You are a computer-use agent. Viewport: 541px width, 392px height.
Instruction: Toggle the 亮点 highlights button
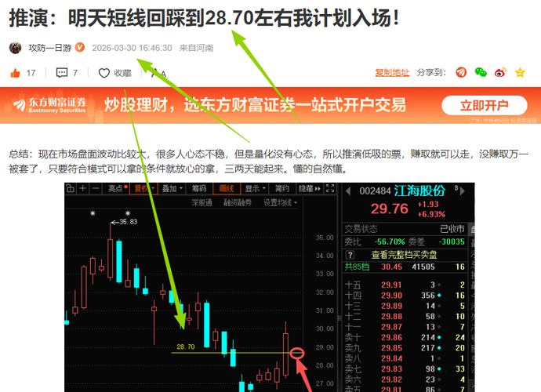(x=118, y=188)
